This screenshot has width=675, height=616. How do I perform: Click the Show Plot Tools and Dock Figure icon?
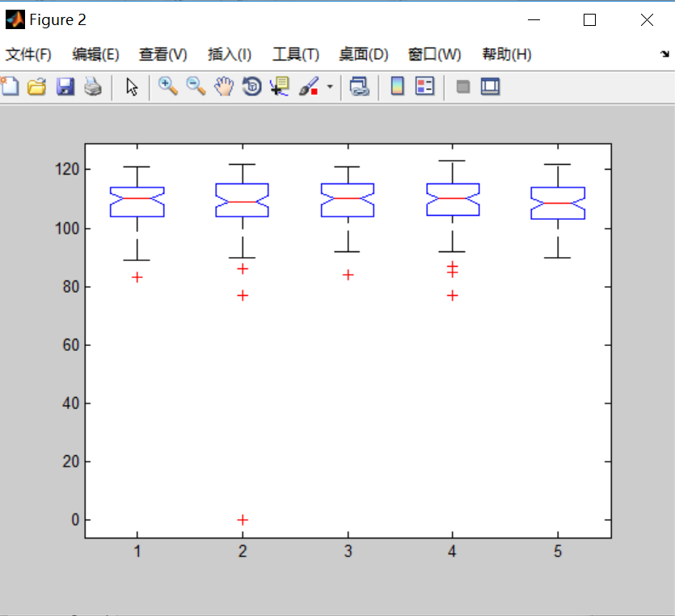[x=490, y=86]
